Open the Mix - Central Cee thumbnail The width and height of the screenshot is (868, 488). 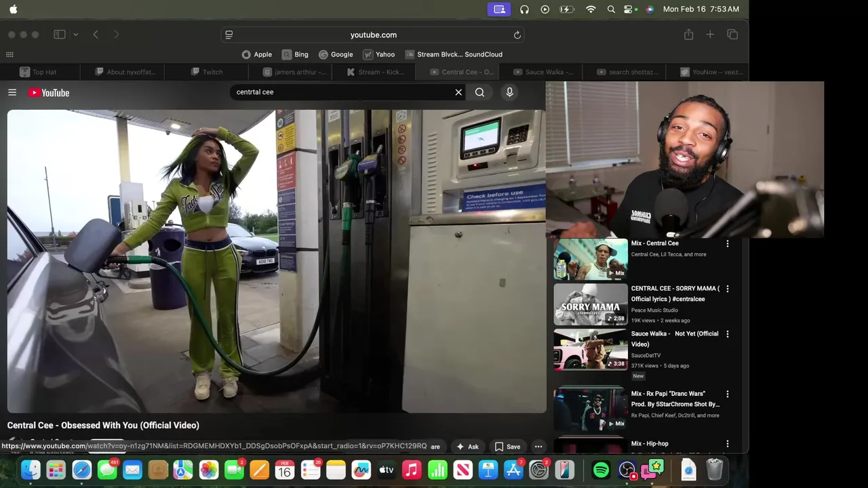coord(591,259)
